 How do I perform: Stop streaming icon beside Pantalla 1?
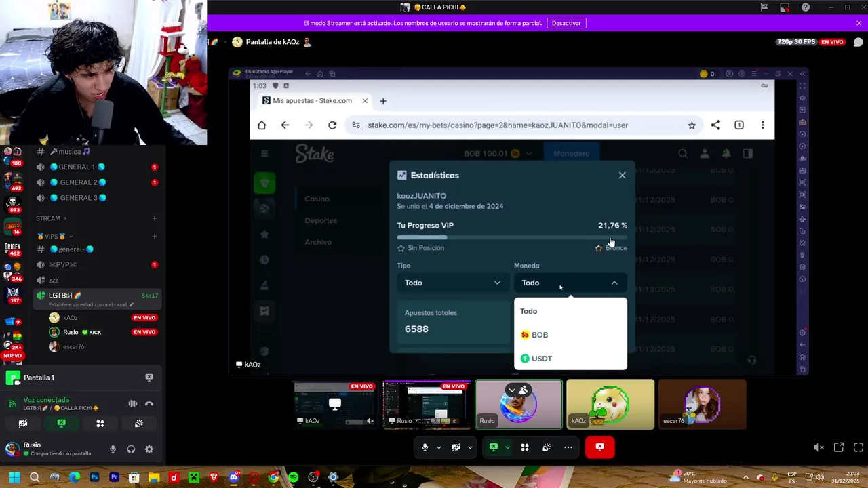tap(149, 378)
